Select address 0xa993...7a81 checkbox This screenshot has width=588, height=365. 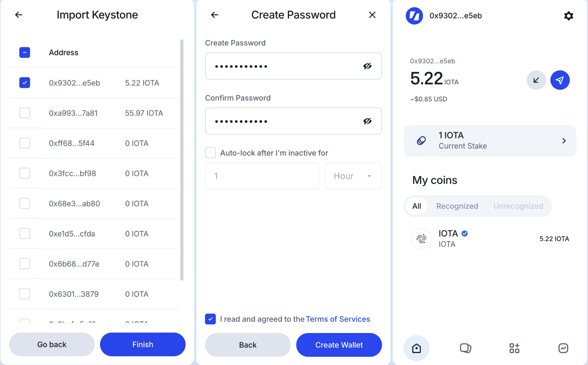[x=25, y=113]
